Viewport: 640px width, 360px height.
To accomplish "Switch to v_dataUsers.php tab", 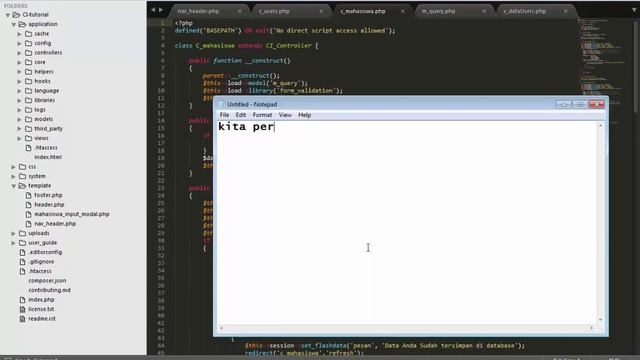I will [x=524, y=11].
